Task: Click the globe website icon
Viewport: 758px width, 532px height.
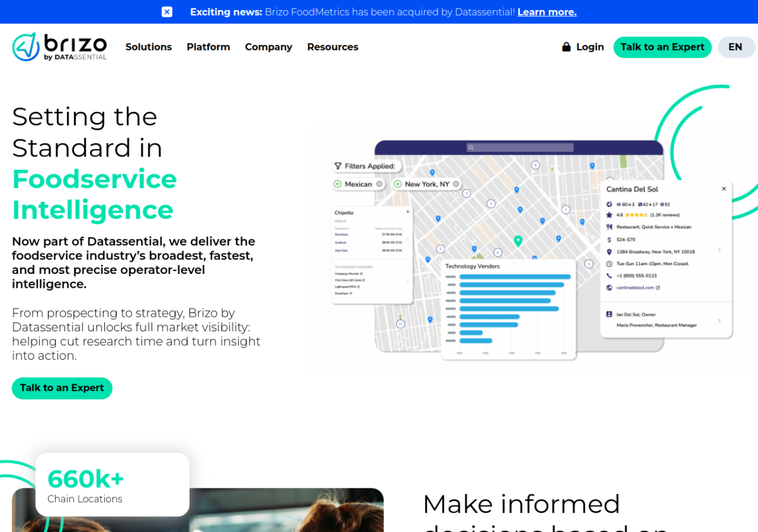Action: 609,288
